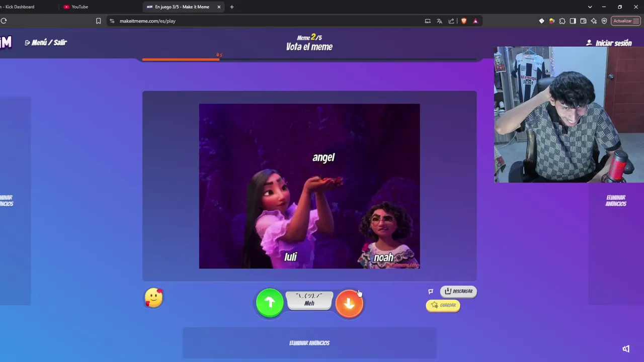Open Brave Shields lion icon

(x=463, y=21)
